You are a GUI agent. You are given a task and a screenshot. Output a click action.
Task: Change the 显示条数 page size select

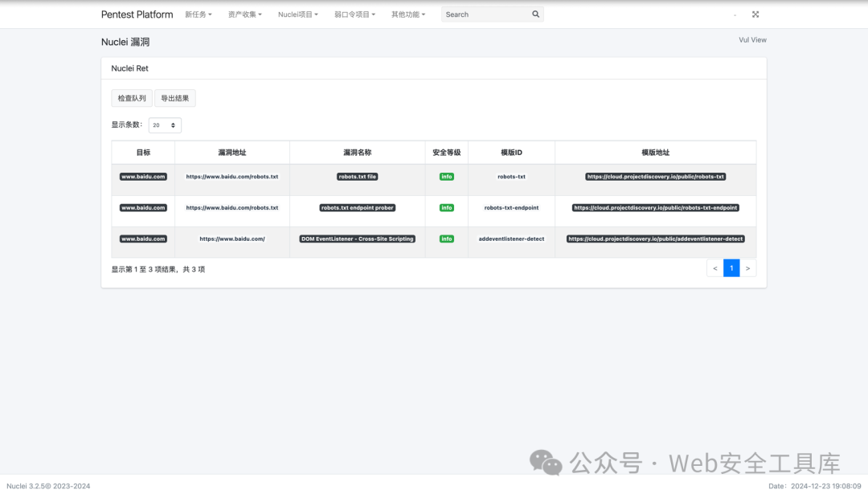[x=165, y=125]
